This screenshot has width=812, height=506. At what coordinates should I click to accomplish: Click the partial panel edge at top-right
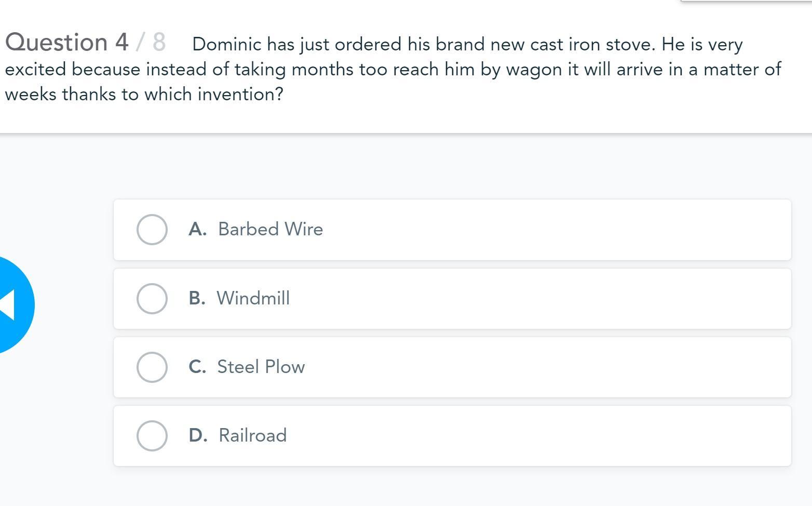tap(746, 1)
